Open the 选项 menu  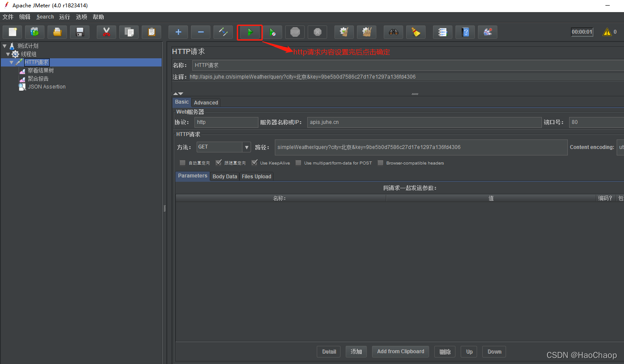(x=81, y=17)
